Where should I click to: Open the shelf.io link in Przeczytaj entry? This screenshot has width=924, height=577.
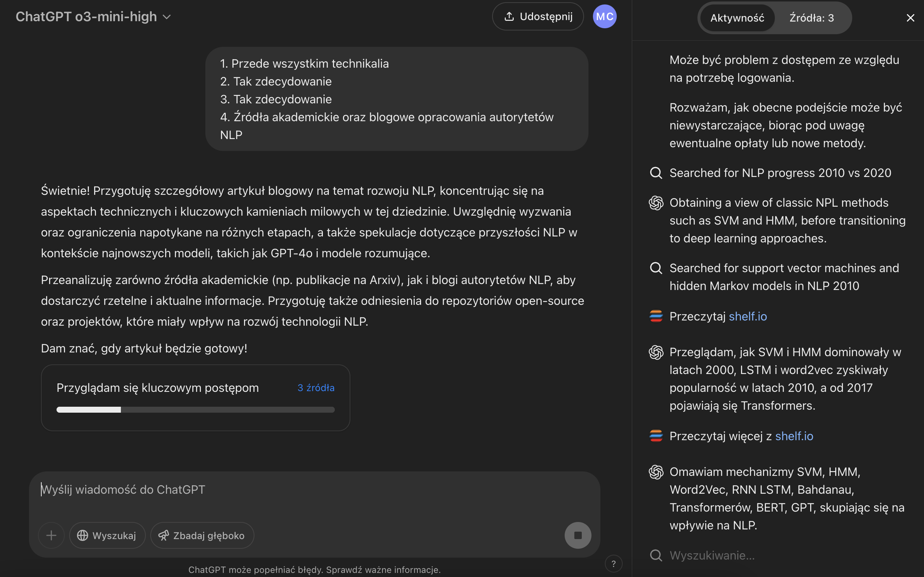tap(748, 316)
